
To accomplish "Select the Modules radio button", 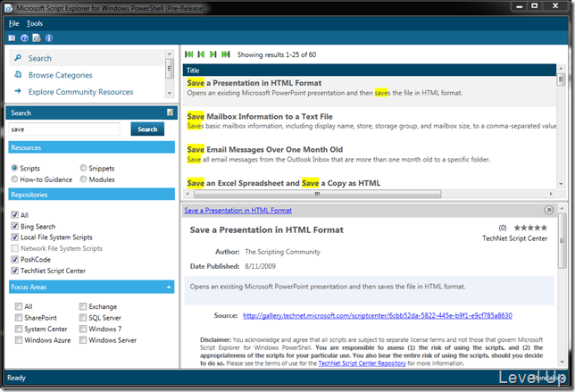I will (x=83, y=179).
